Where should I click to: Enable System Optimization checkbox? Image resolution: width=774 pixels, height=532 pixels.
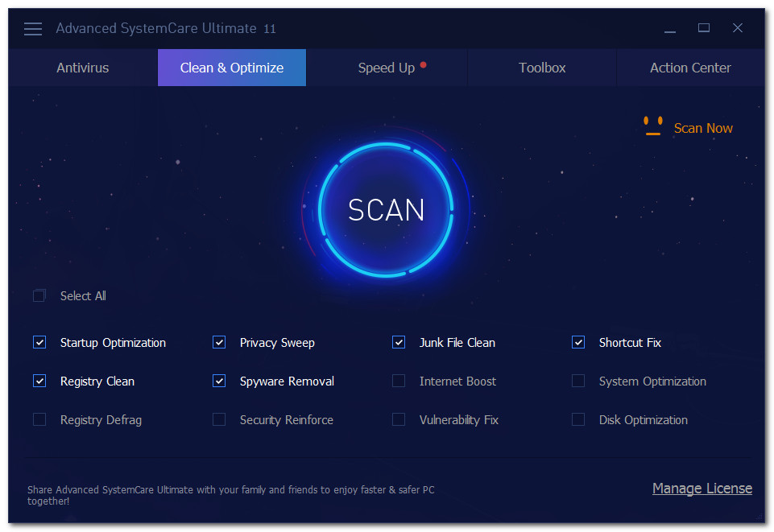578,381
